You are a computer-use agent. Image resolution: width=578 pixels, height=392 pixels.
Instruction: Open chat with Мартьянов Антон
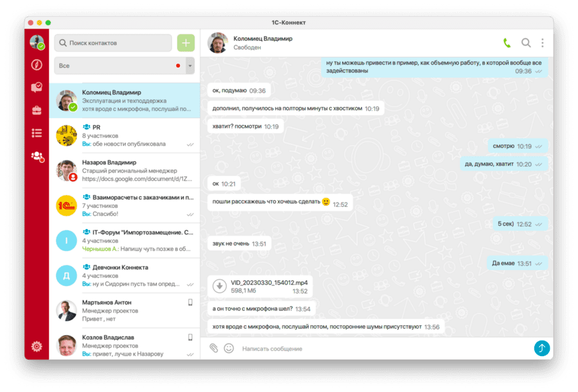point(125,311)
